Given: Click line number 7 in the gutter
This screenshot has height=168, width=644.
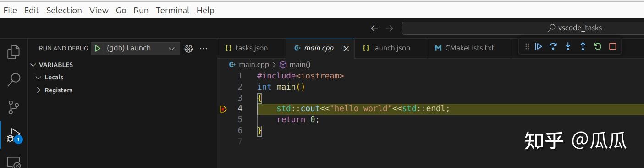Looking at the screenshot, I should (x=240, y=141).
